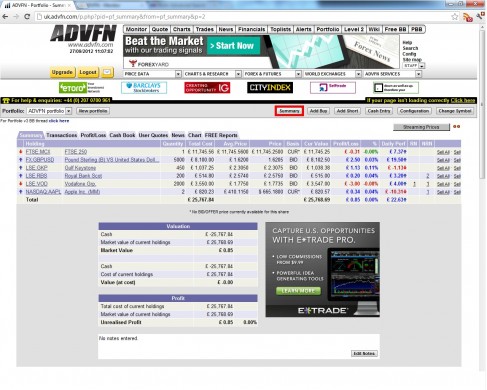Screen dimensions: 487x390
Task: Click the red arrow icon next to FTSE:MCX
Action: [x=21, y=152]
